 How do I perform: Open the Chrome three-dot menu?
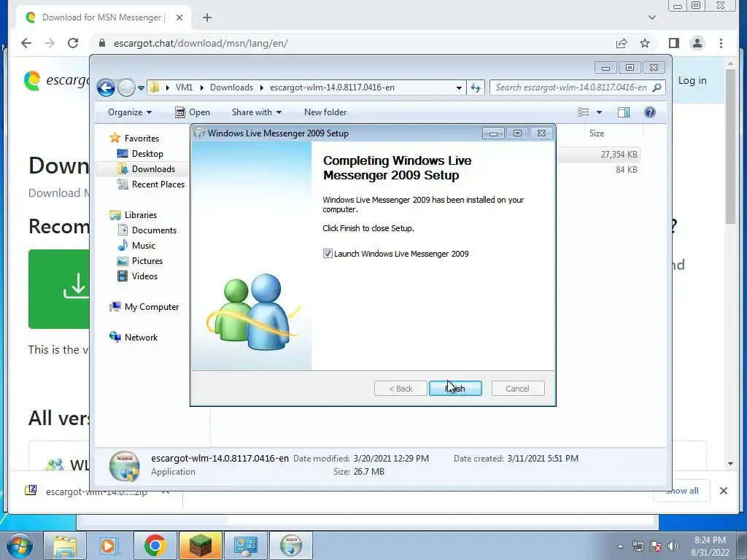point(721,43)
